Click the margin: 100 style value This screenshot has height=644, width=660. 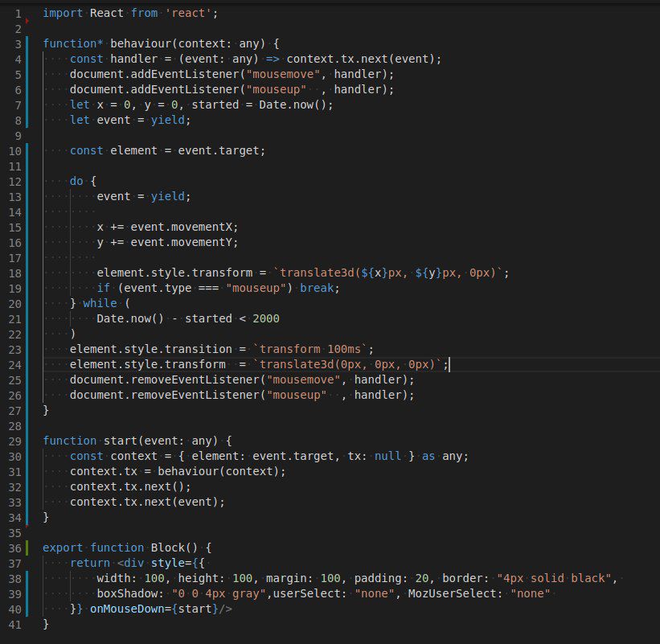click(303, 579)
